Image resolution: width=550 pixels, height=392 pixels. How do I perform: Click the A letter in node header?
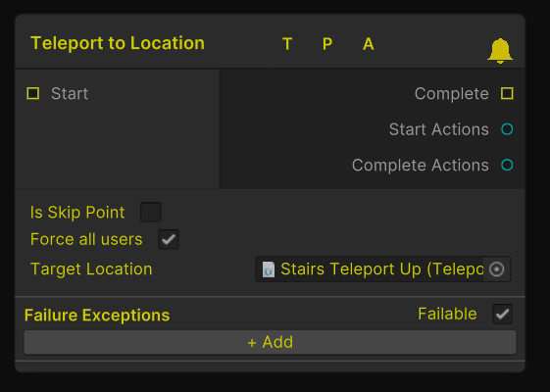(x=369, y=44)
